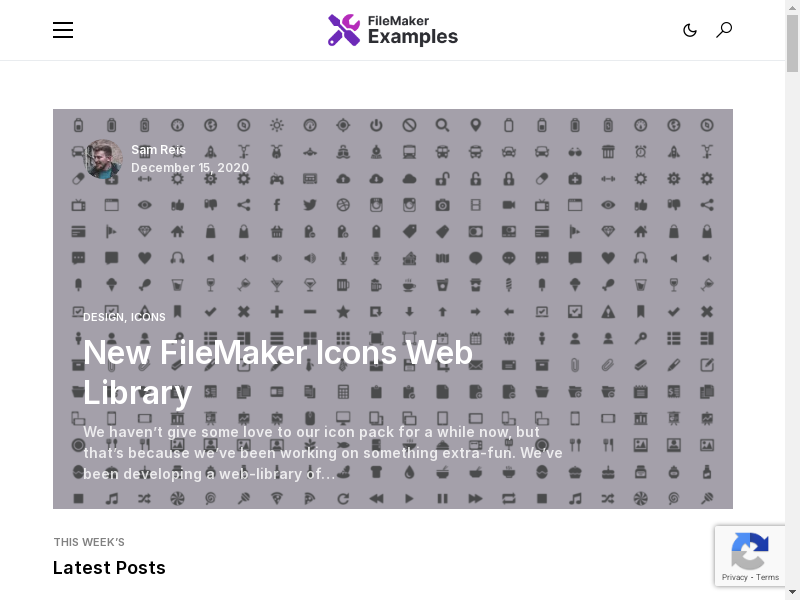
Task: Click the Latest Posts heading
Action: pos(109,568)
